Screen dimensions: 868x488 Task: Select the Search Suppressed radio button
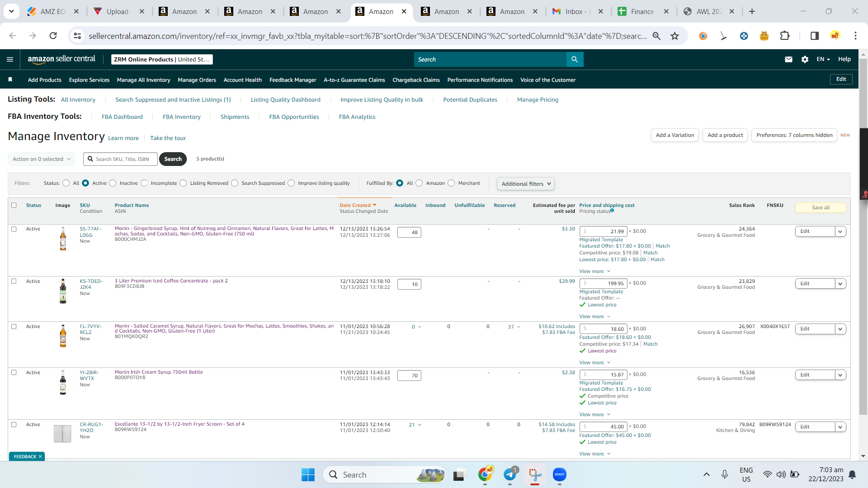click(235, 183)
